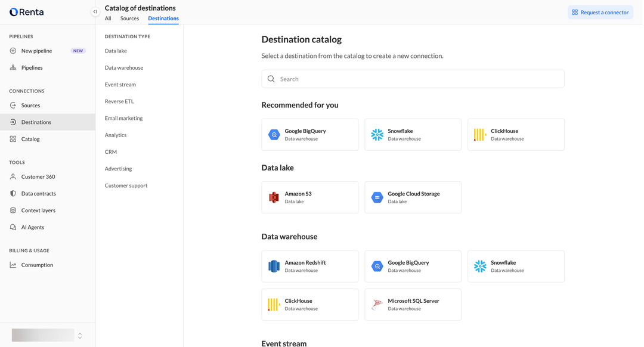644x347 pixels.
Task: Click the search magnifier icon
Action: (271, 79)
